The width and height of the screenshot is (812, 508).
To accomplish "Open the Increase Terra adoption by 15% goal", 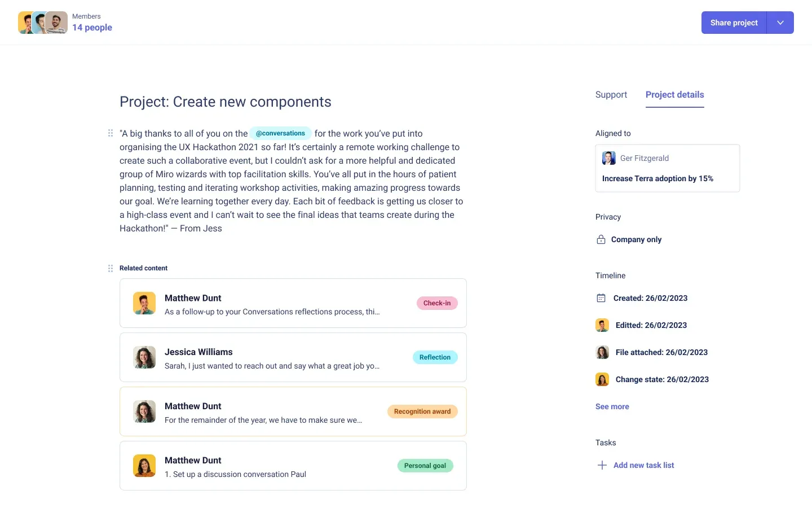I will 657,178.
